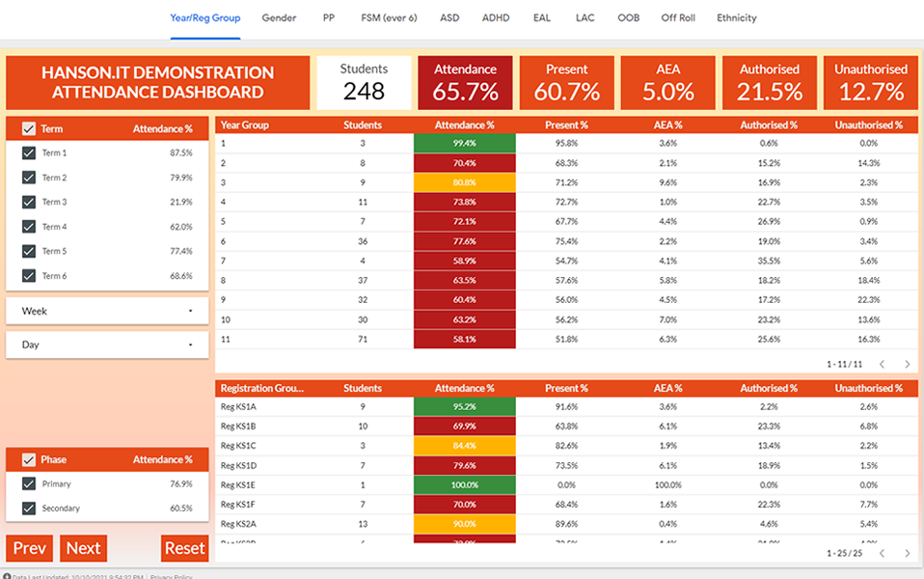Select the Reg KS2A row label
Screen dimensions: 924x579
pos(238,524)
